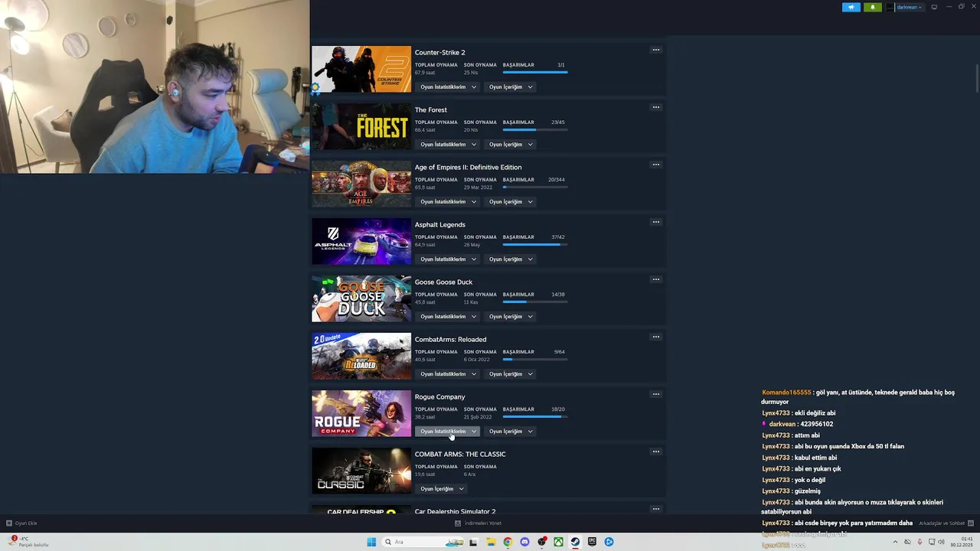Expand Oyun İçeriğim for Counter-Strike 2
The image size is (980, 551).
[x=511, y=87]
